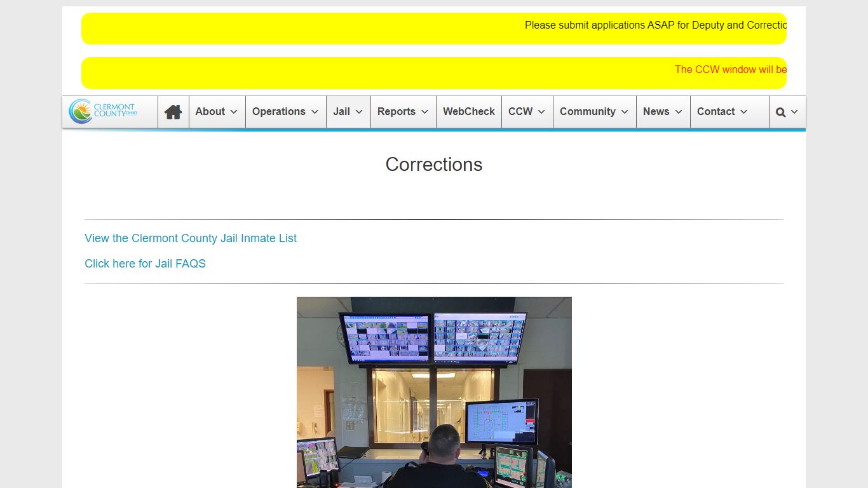Viewport: 868px width, 488px height.
Task: Click the red CCW window notice banner
Action: click(434, 73)
